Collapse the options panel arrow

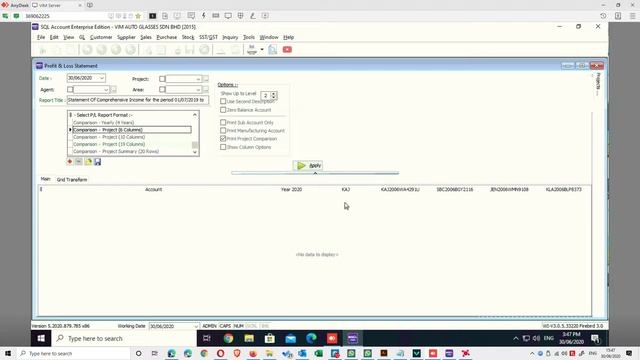point(315,173)
